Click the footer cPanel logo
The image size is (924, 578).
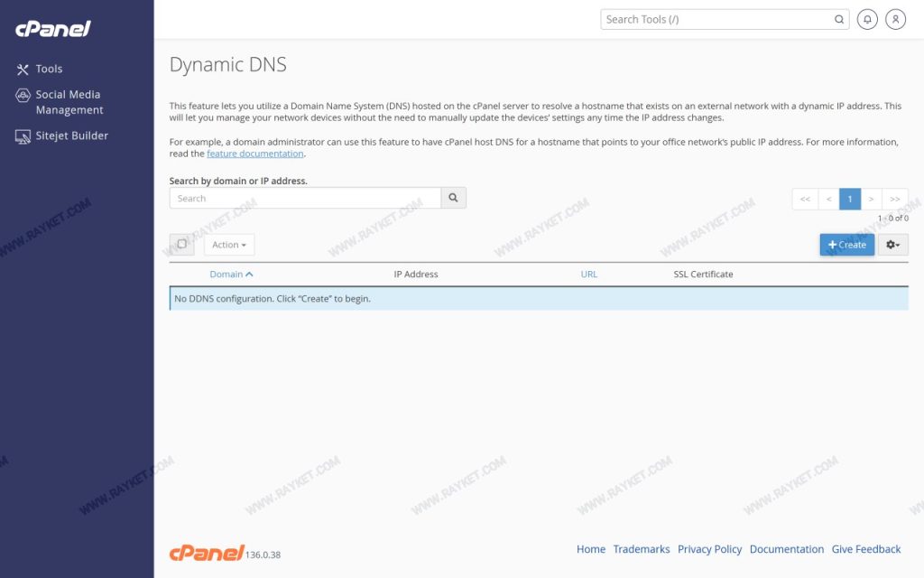pyautogui.click(x=207, y=553)
